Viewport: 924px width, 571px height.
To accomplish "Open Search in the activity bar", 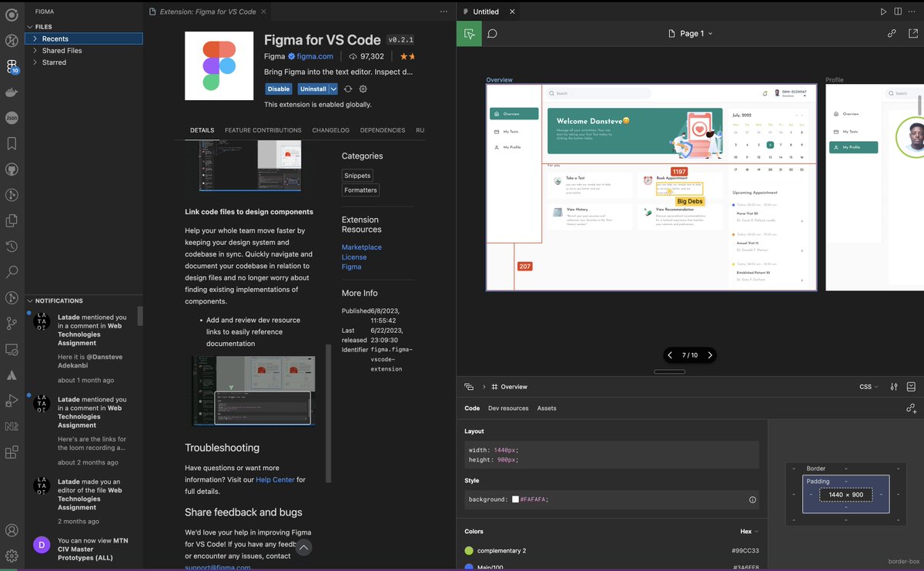I will tap(12, 272).
